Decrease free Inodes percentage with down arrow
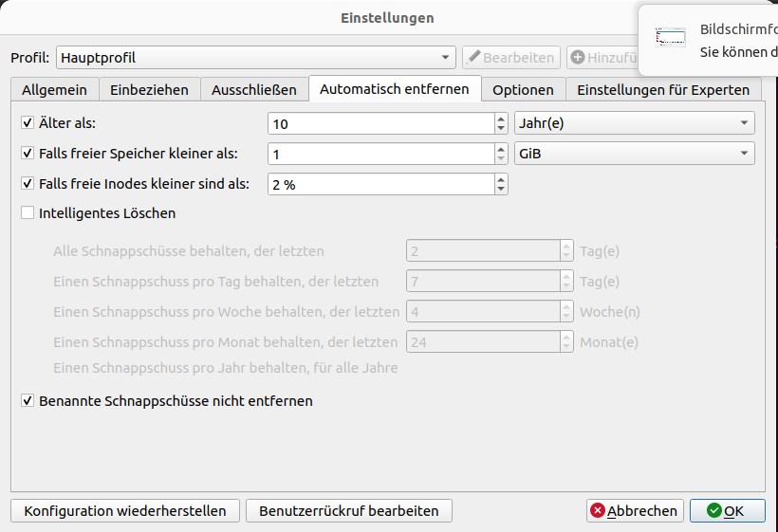The image size is (778, 532). [501, 190]
